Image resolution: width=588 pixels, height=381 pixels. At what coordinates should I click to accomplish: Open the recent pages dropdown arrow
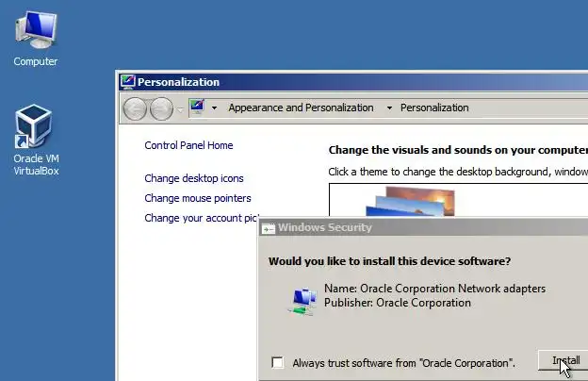[180, 109]
